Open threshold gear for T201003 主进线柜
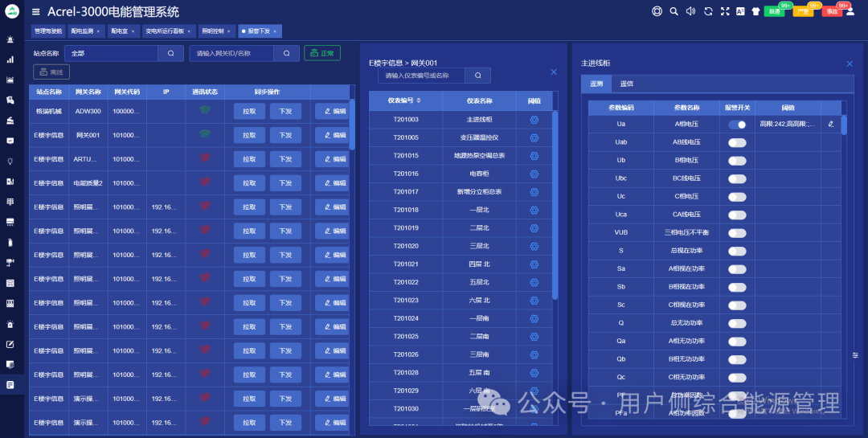 click(534, 120)
